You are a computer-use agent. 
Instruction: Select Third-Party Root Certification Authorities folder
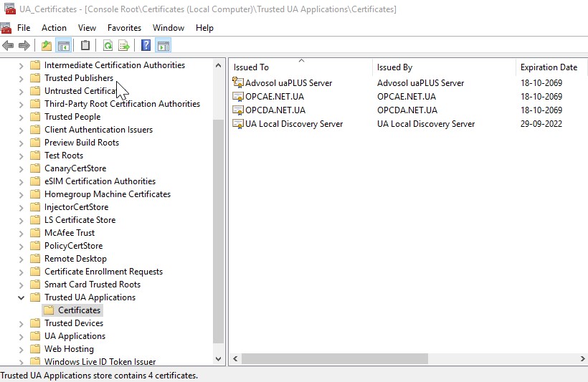(122, 104)
